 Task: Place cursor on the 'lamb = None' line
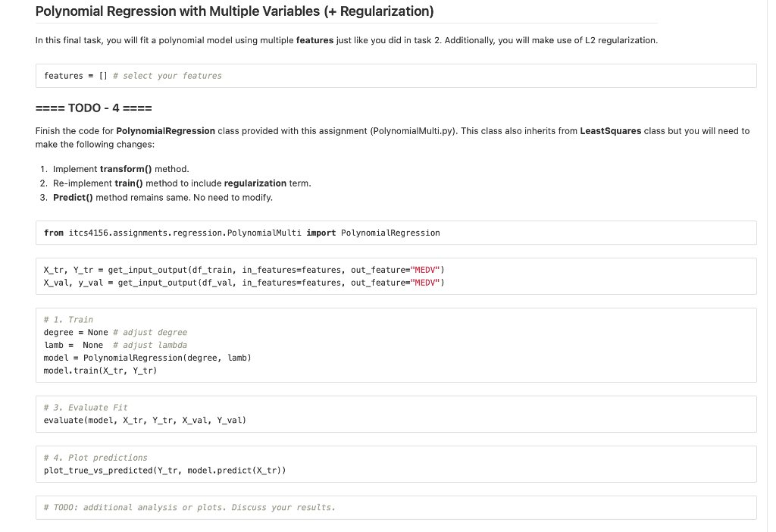[x=72, y=345]
